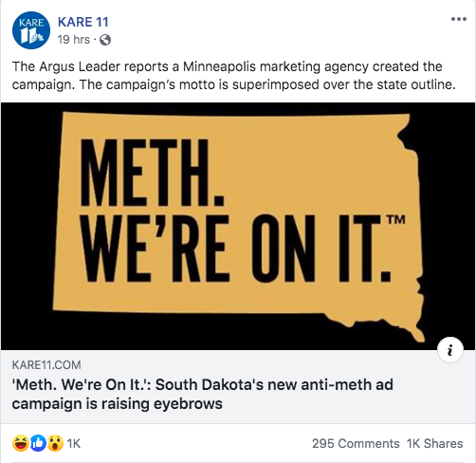Open the Meth. We're On It. image
Screen dimensions: 476x463
tap(238, 226)
